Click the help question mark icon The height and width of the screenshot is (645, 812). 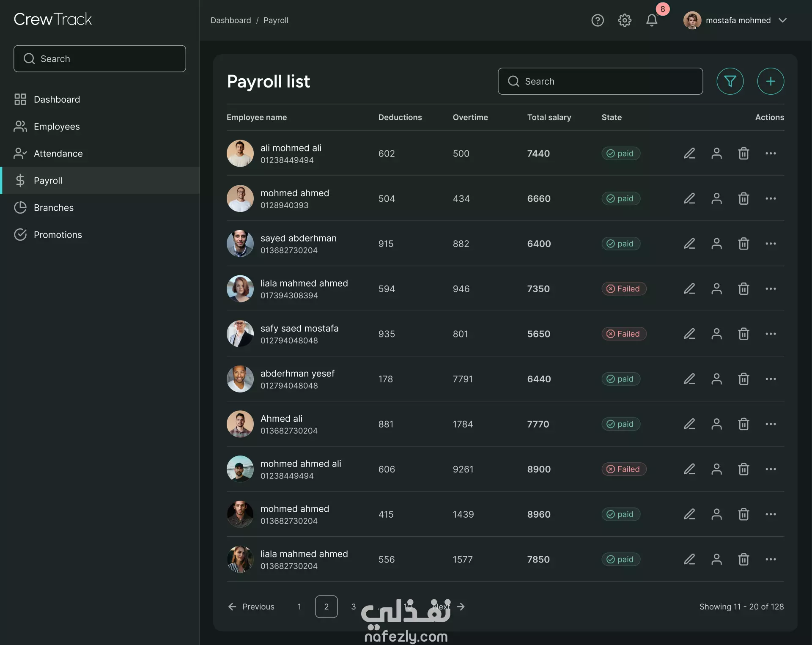(597, 20)
